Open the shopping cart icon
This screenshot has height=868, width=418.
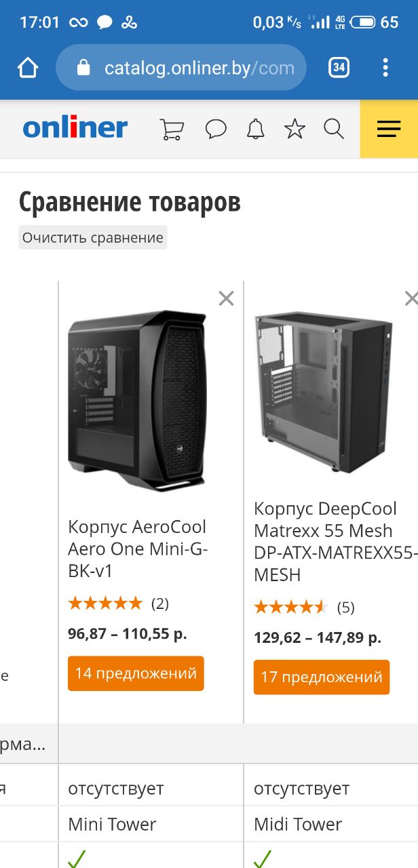click(172, 129)
